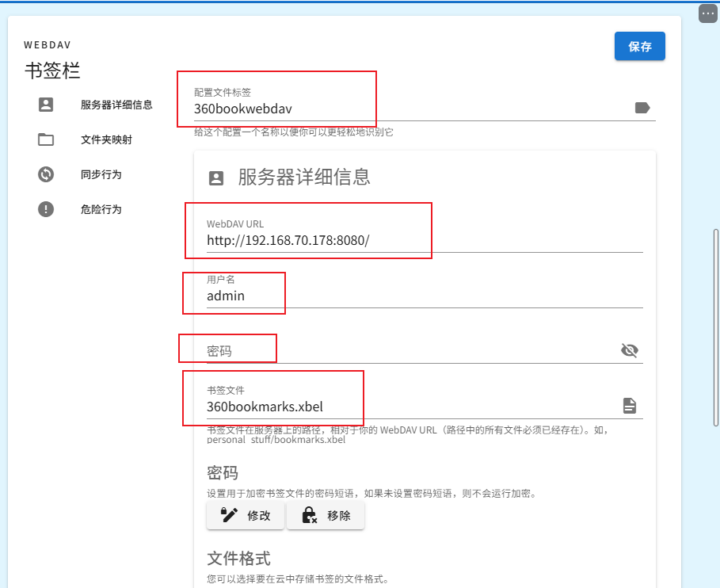This screenshot has height=588, width=720.
Task: Click the 移除 passphrase button
Action: [x=326, y=515]
